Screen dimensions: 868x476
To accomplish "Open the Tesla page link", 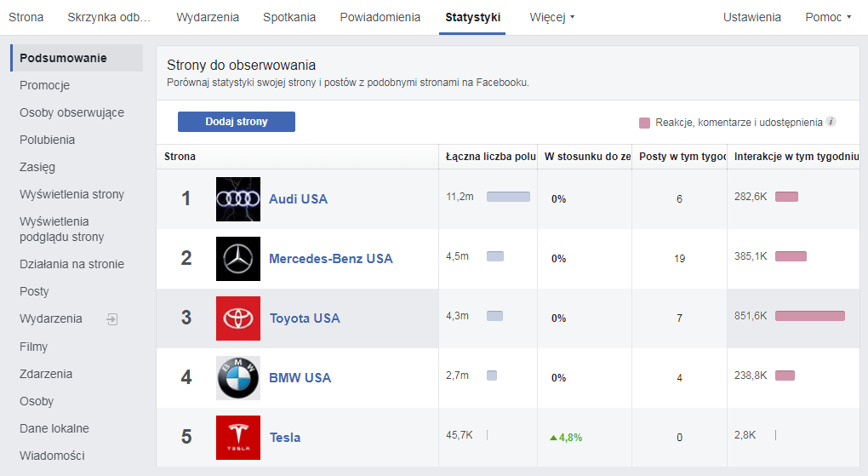I will pos(285,438).
